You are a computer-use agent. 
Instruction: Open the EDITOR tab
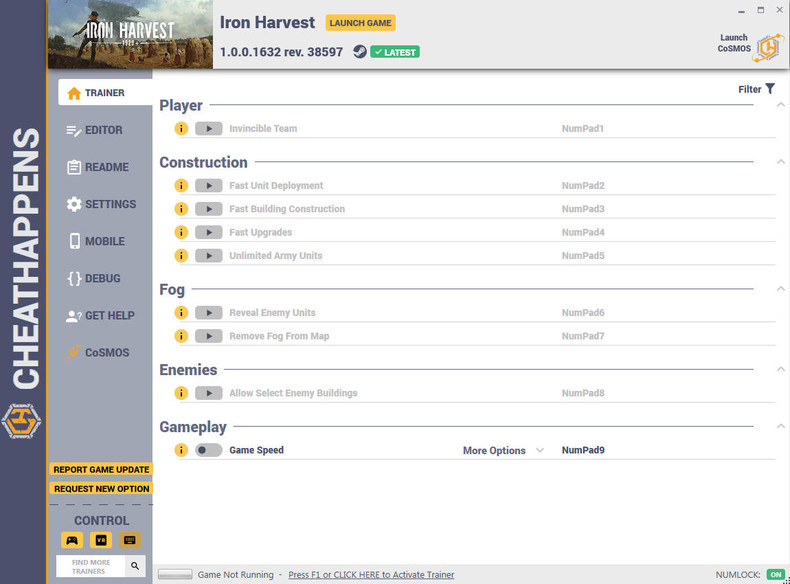click(x=95, y=130)
